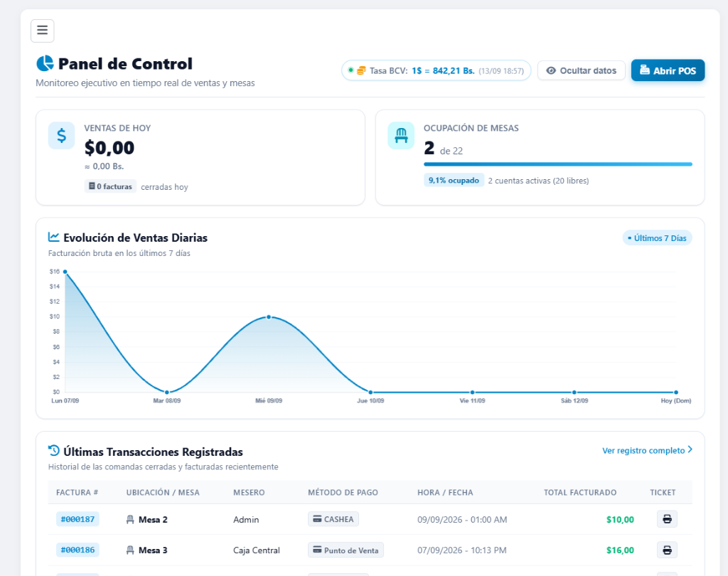Click the 0 facturas badge
The image size is (728, 576).
[110, 186]
